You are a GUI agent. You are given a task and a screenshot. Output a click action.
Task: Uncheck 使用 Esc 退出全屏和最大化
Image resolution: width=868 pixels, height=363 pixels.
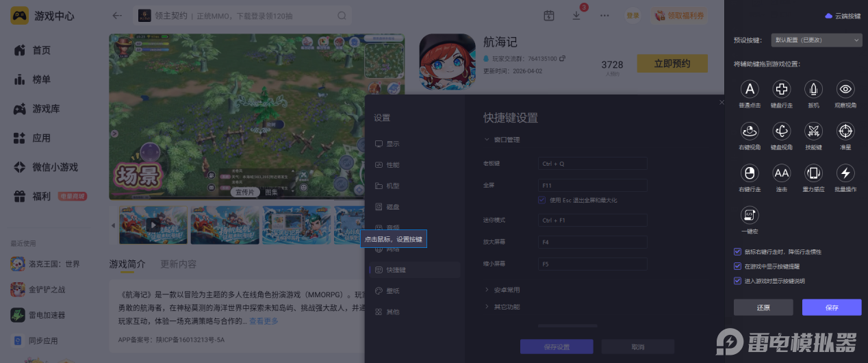542,200
